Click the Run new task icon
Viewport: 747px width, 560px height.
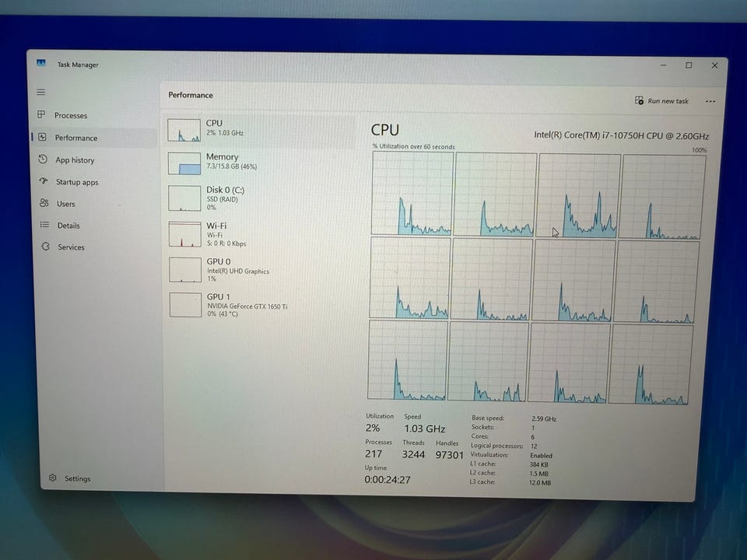click(x=639, y=100)
